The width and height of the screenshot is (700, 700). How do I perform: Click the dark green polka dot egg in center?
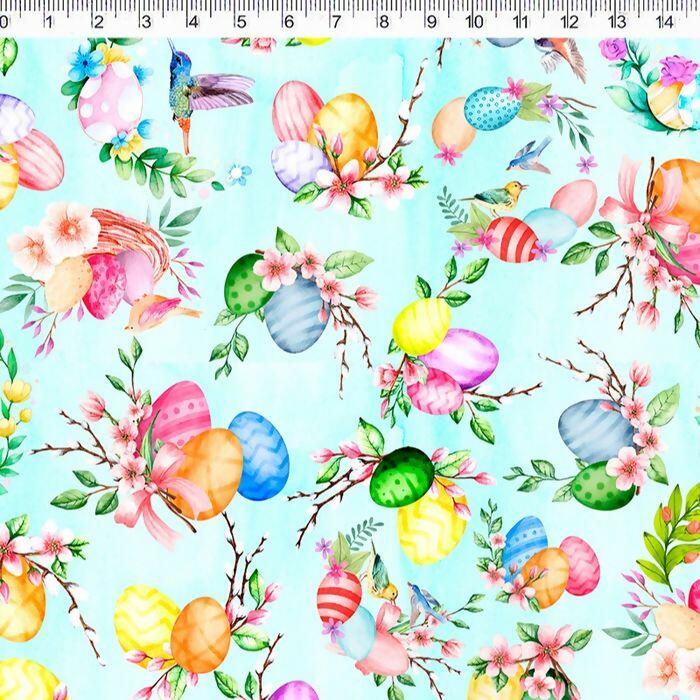[401, 477]
